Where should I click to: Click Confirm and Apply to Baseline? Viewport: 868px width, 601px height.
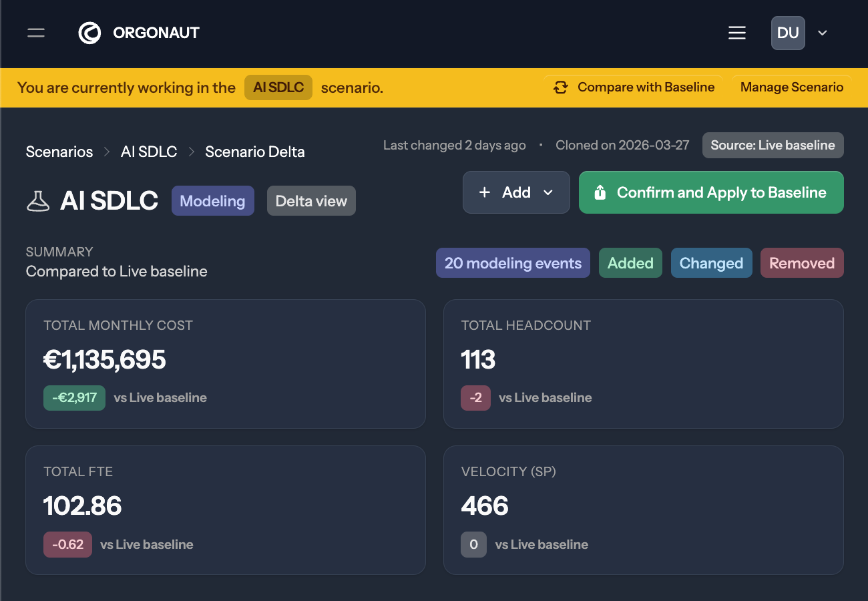[x=711, y=192]
